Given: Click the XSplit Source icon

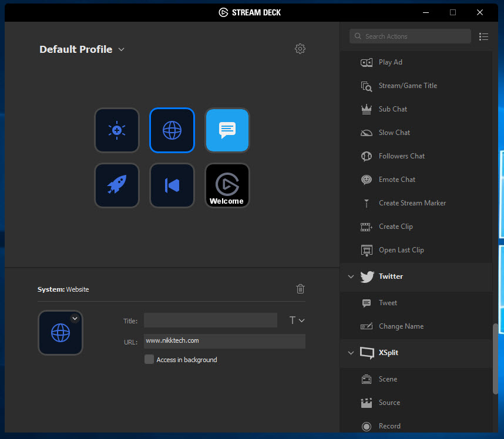Looking at the screenshot, I should (x=367, y=403).
